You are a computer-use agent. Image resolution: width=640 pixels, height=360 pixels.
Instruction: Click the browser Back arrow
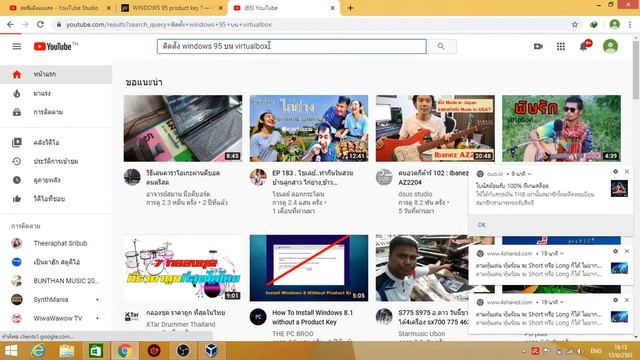pyautogui.click(x=10, y=24)
